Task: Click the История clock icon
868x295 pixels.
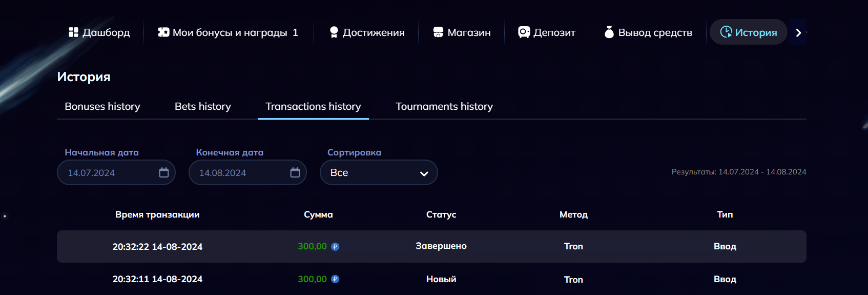Action: coord(726,32)
